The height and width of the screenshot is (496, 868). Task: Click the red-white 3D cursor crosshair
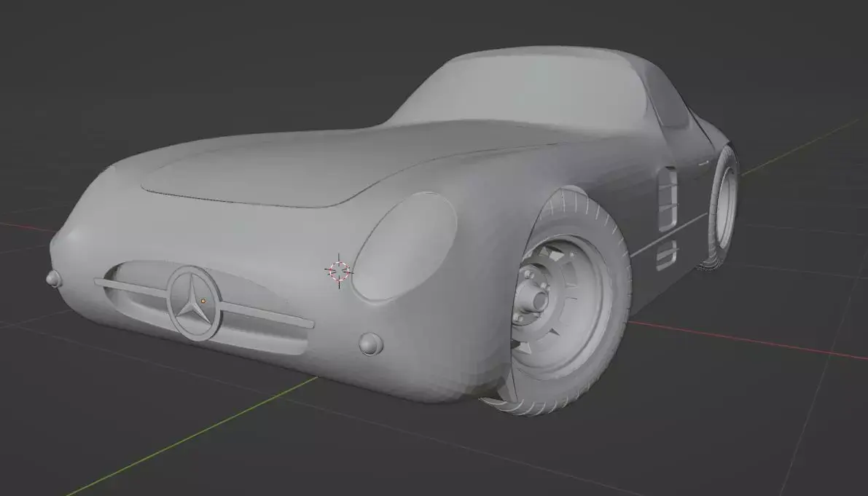pos(339,271)
